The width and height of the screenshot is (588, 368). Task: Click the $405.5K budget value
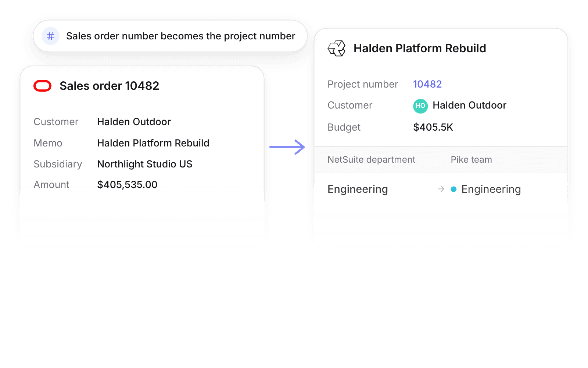[433, 127]
